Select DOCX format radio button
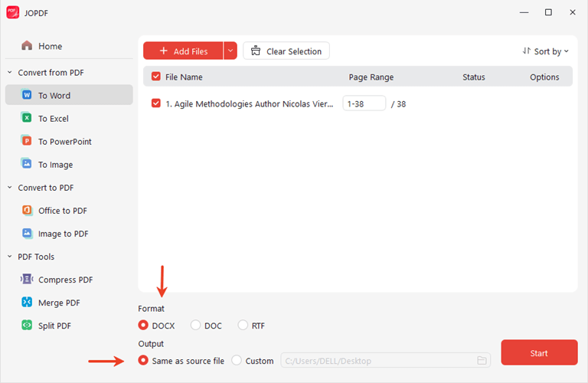The image size is (588, 383). coord(143,325)
